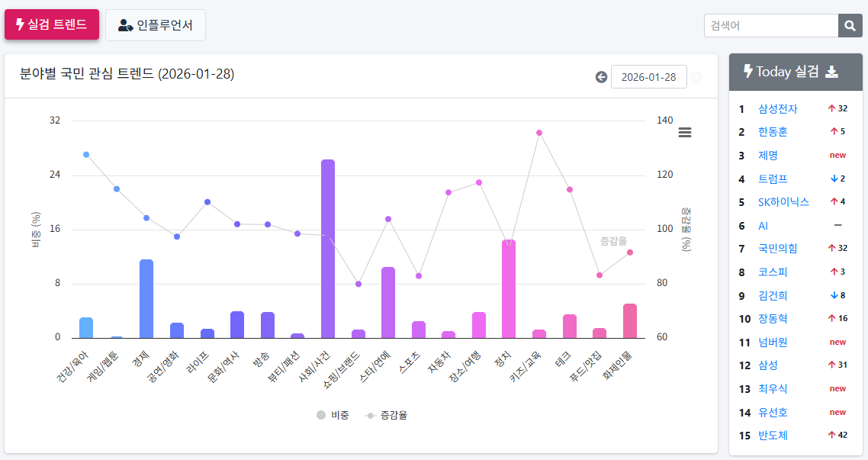Toggle the 비중 series in chart legend

point(333,415)
